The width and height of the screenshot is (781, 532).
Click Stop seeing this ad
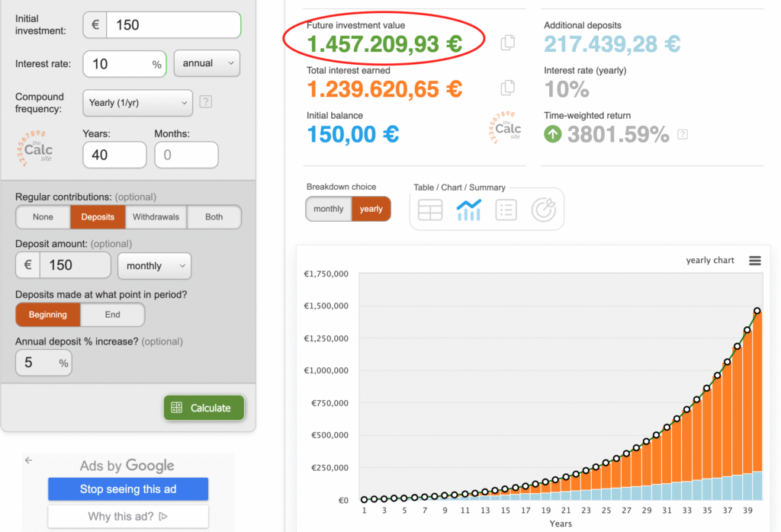128,489
